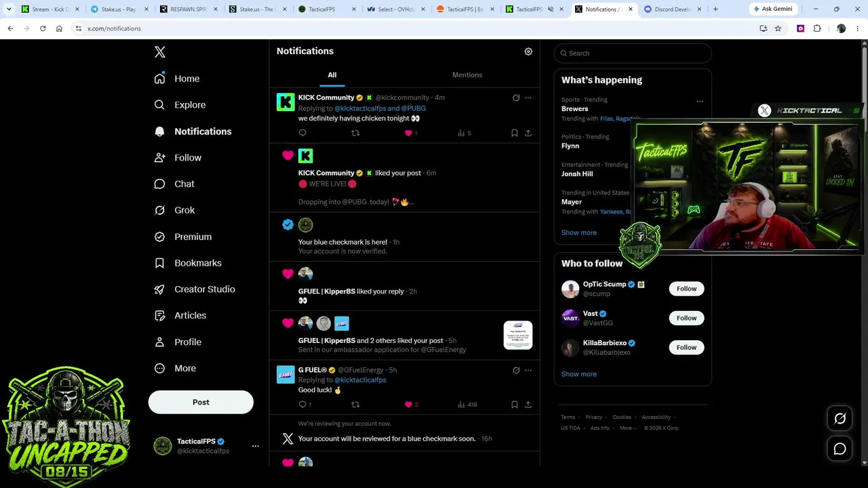Screen dimensions: 868x488
Task: Open the floating Grok button
Action: (x=840, y=419)
